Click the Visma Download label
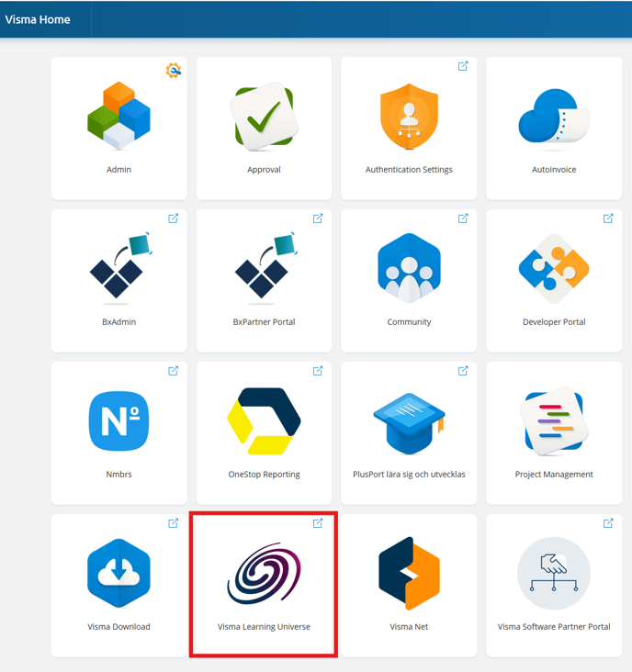This screenshot has width=632, height=672. coord(118,627)
